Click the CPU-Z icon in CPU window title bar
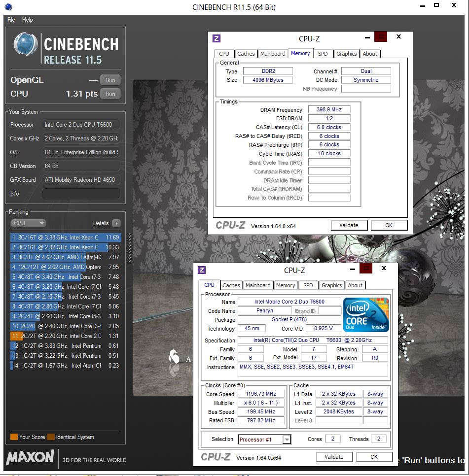The image size is (469, 476). click(x=202, y=270)
